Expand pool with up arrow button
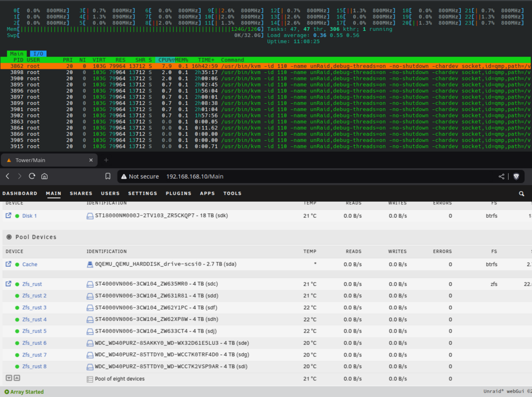Viewport: 532px width, 397px height. (17, 378)
